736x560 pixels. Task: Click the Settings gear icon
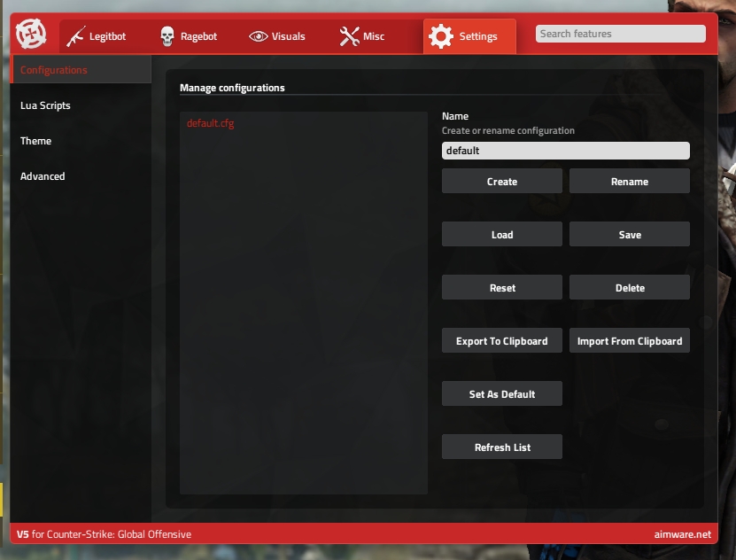tap(440, 36)
